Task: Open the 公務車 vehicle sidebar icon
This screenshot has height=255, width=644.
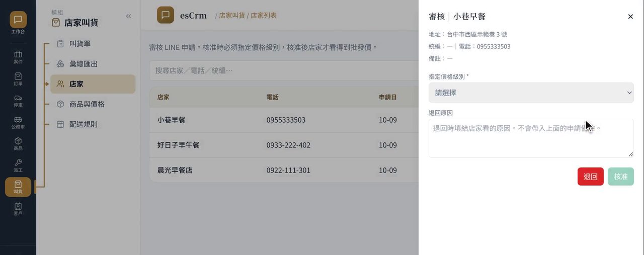Action: coord(18,122)
